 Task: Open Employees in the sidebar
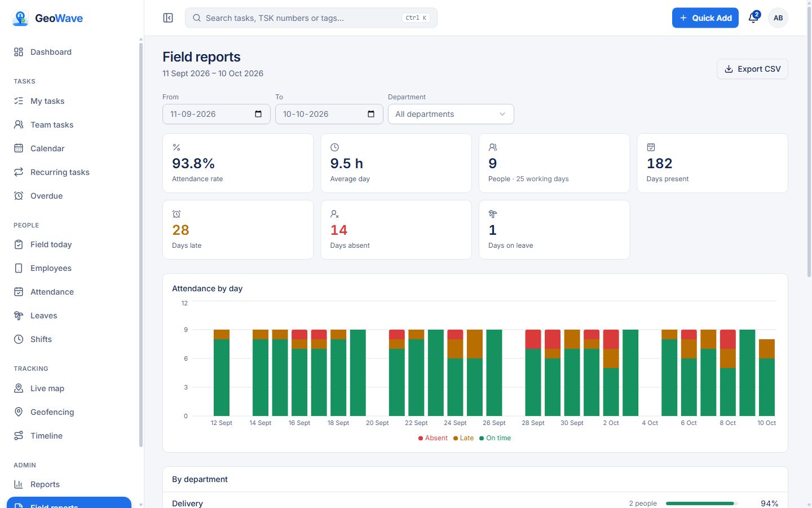69,268
